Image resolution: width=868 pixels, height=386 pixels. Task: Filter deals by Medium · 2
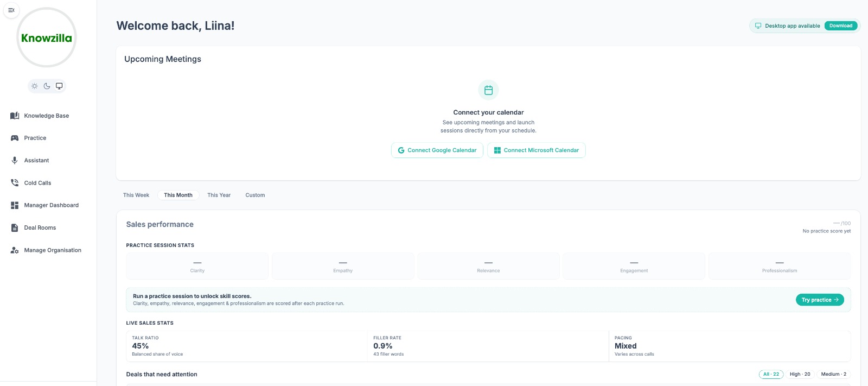click(833, 374)
